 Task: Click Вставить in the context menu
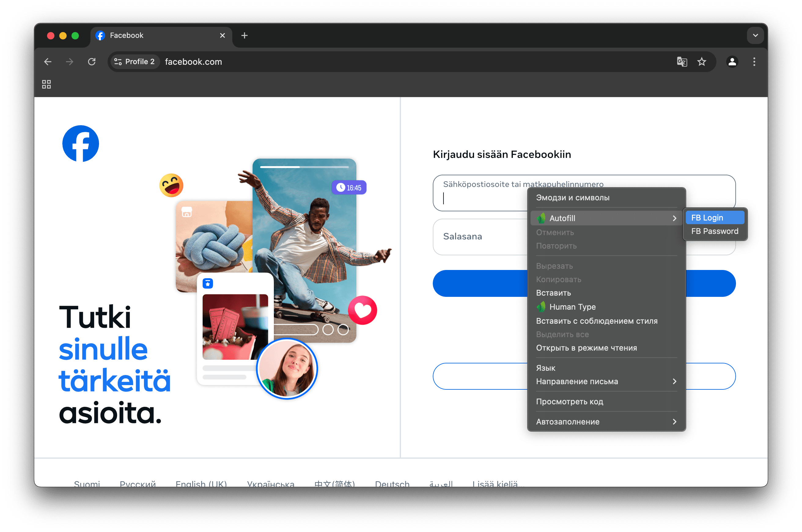(x=554, y=293)
